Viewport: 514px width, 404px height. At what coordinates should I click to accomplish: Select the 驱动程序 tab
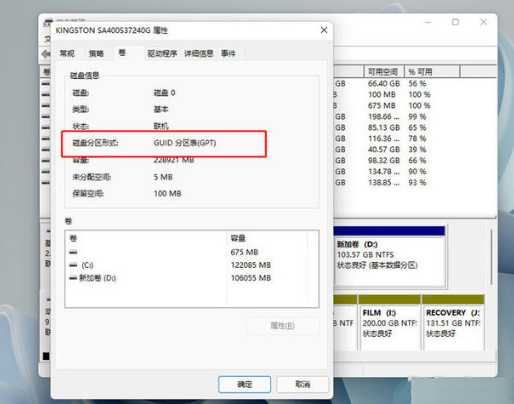tap(162, 53)
